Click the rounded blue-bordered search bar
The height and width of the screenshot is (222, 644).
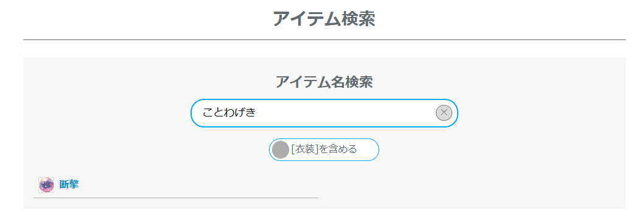(x=324, y=113)
